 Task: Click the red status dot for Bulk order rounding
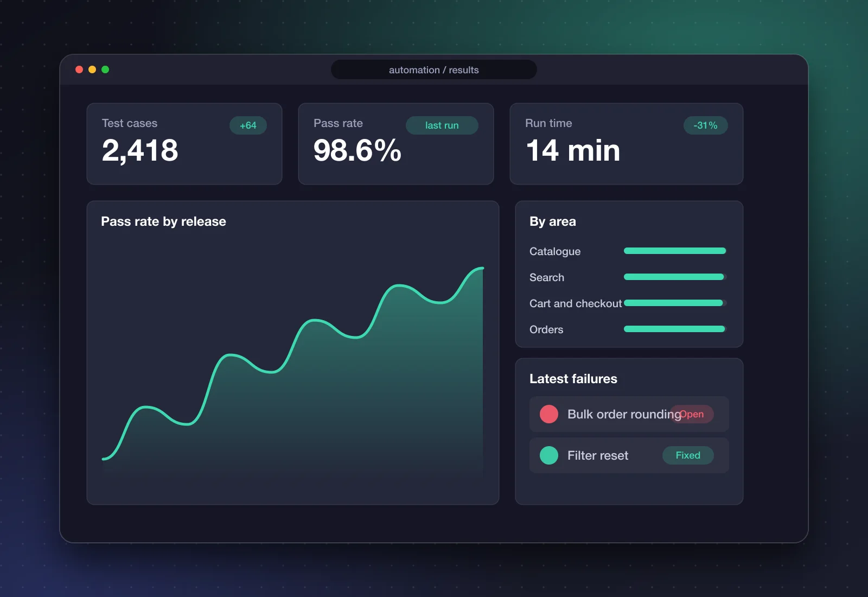tap(549, 414)
